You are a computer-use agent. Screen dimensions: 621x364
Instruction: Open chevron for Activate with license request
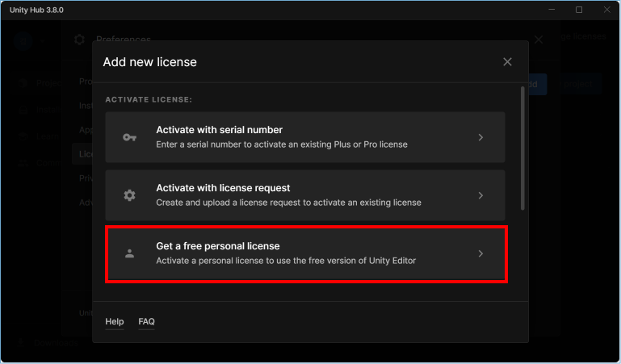[480, 195]
